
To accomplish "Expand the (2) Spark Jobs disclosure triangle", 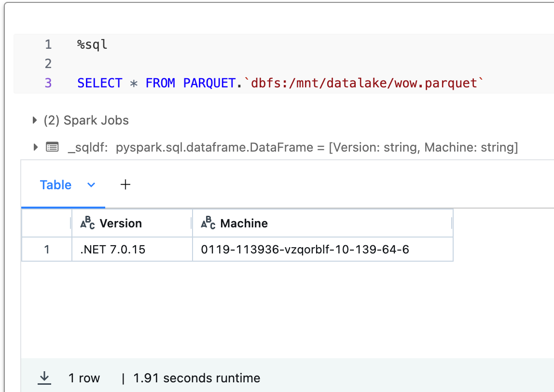I will coord(35,120).
